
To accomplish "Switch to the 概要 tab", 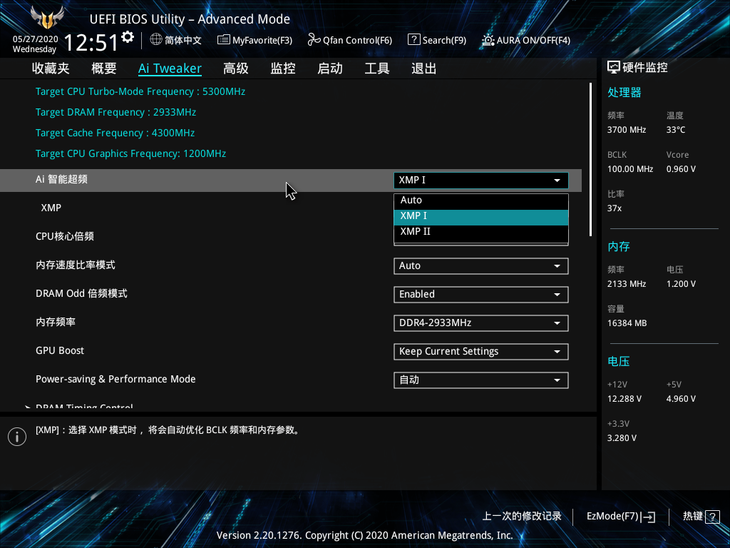I will point(103,68).
